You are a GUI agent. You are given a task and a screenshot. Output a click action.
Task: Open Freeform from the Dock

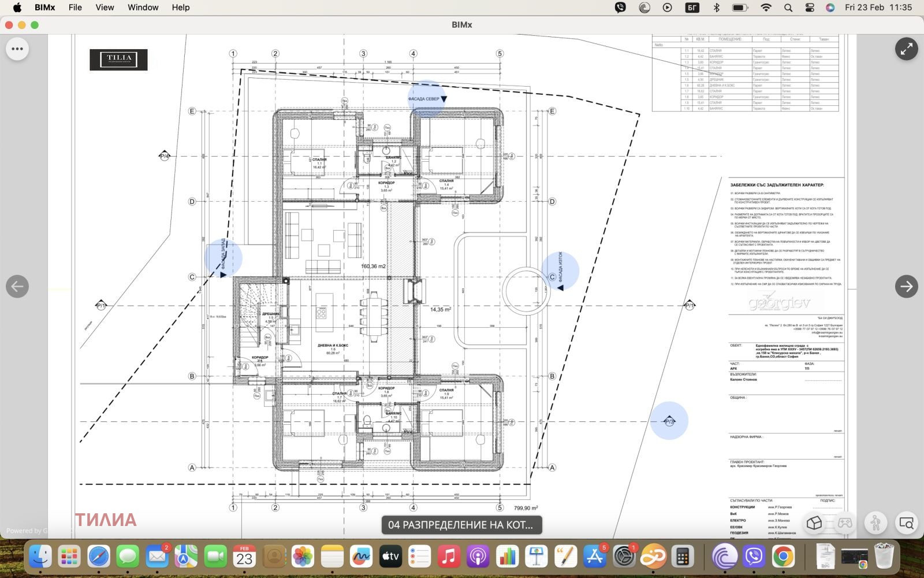(361, 557)
